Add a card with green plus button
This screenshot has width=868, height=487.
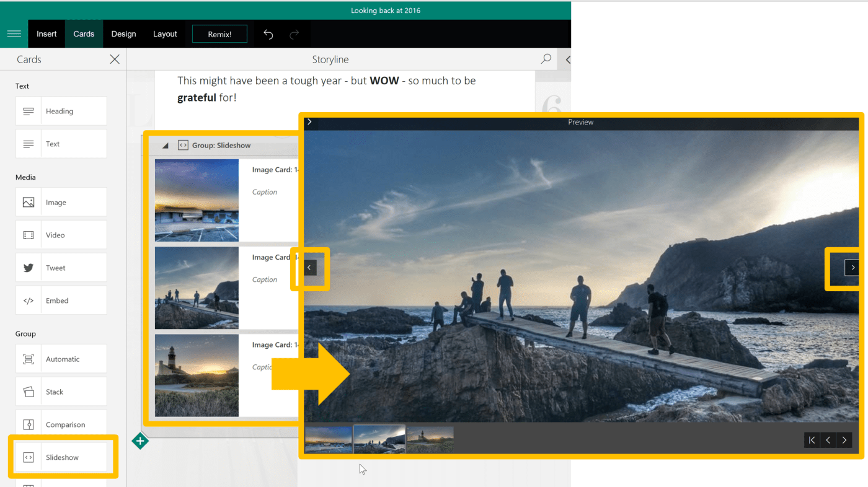(x=140, y=441)
